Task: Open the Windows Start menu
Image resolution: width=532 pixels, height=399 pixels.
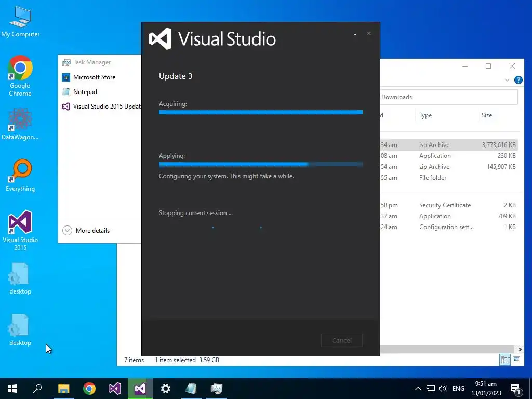Action: (x=12, y=389)
